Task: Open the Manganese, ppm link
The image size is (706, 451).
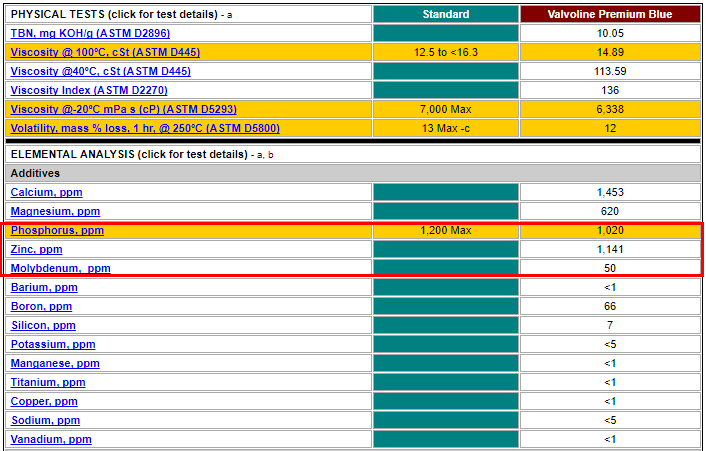Action: pos(55,363)
